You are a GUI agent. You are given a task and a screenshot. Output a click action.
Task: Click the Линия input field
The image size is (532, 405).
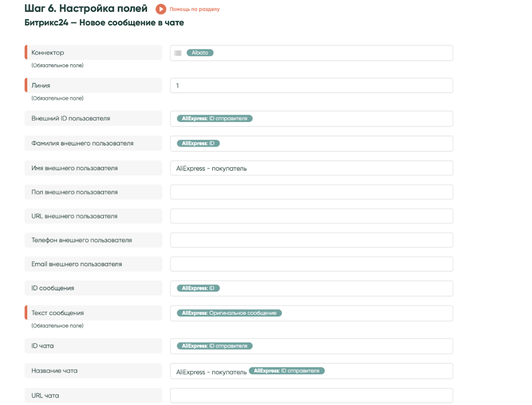pos(311,85)
